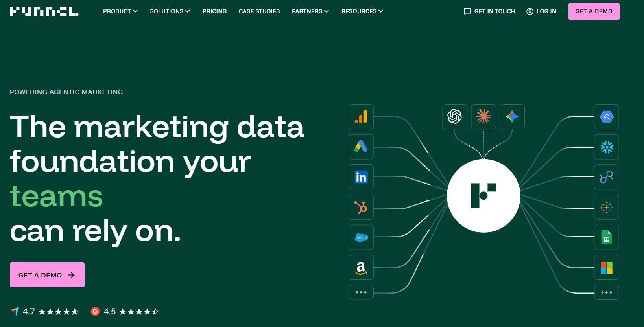Click the Get a Demo button with arrow
This screenshot has height=327, width=644.
tap(47, 275)
